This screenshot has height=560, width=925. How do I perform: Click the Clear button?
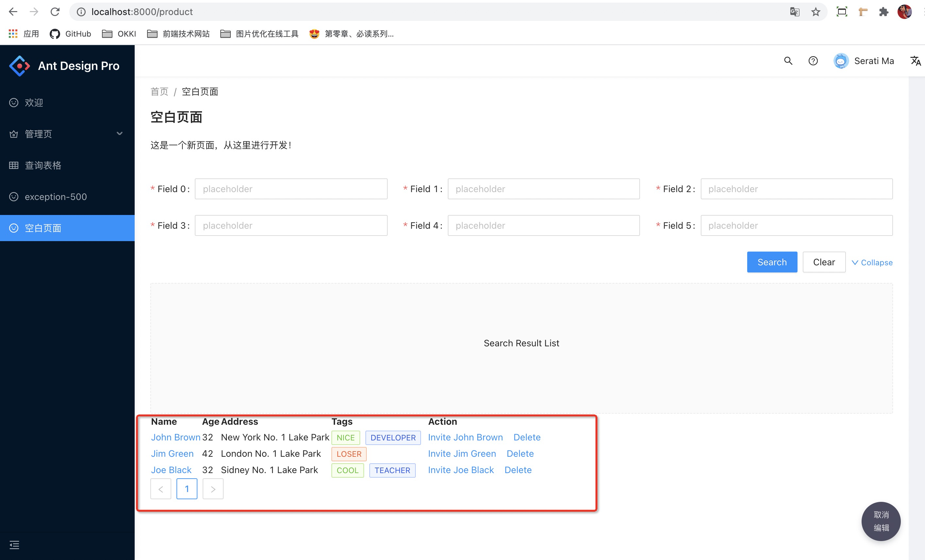point(824,262)
